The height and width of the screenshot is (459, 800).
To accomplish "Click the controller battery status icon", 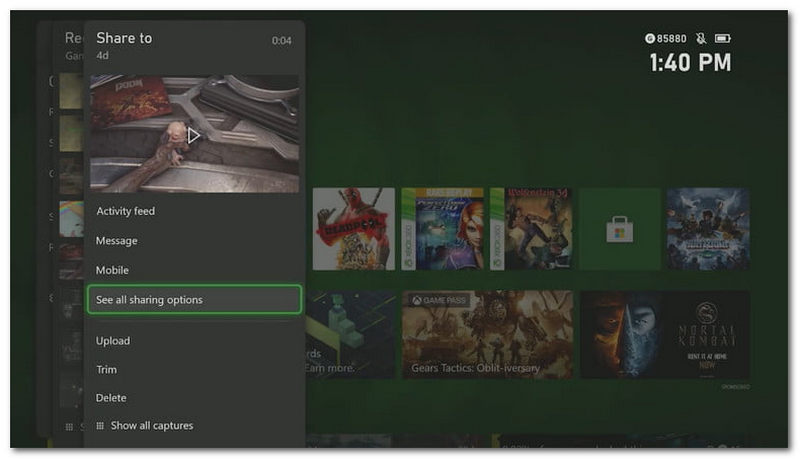I will (722, 38).
